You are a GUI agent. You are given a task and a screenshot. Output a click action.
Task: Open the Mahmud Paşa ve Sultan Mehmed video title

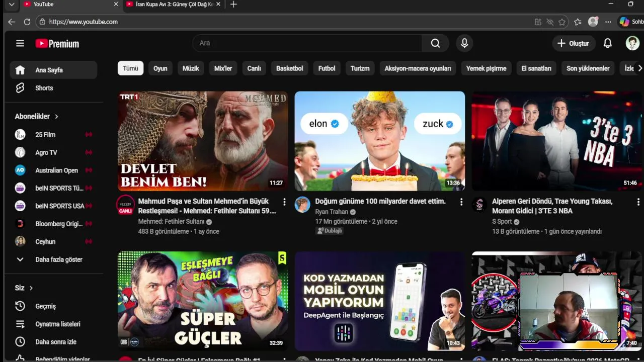click(207, 206)
